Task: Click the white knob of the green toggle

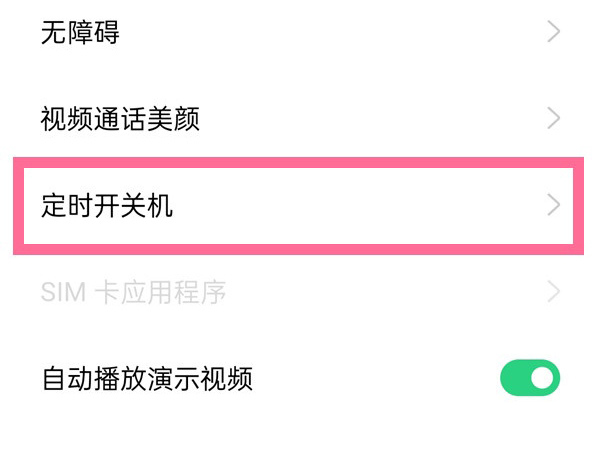Action: point(543,379)
